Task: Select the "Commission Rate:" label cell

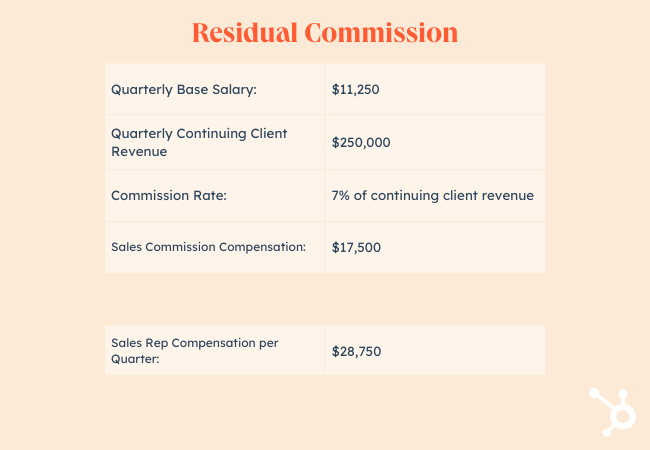Action: pos(169,195)
